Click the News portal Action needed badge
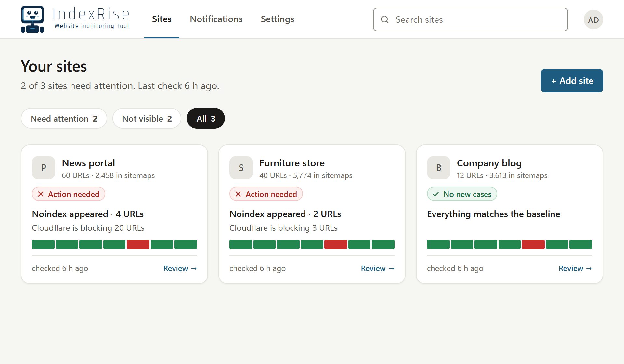624x364 pixels. [x=69, y=194]
